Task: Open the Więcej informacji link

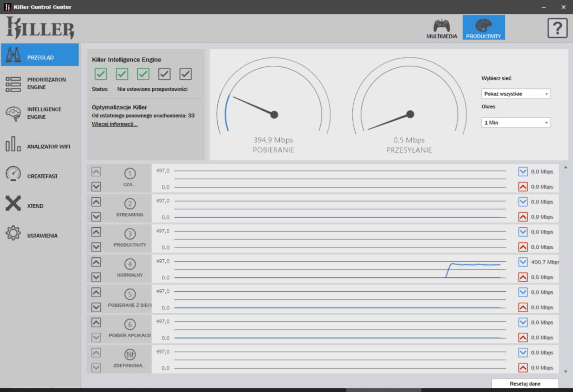Action: coord(115,124)
